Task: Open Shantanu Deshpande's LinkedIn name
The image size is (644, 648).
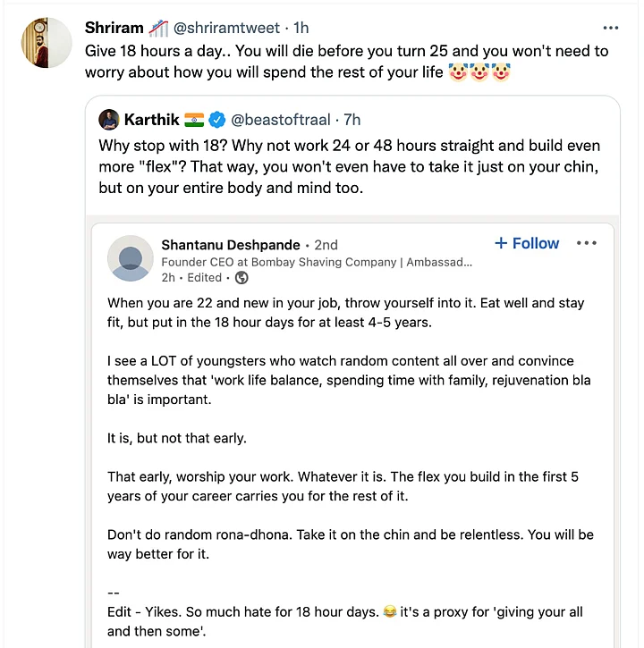Action: (231, 244)
